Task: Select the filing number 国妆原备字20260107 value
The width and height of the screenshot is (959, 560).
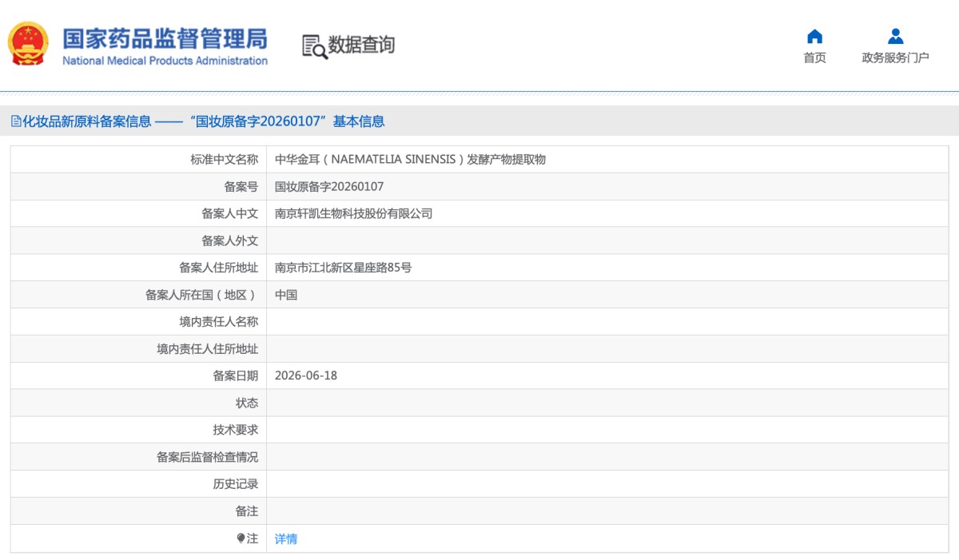Action: click(x=329, y=187)
